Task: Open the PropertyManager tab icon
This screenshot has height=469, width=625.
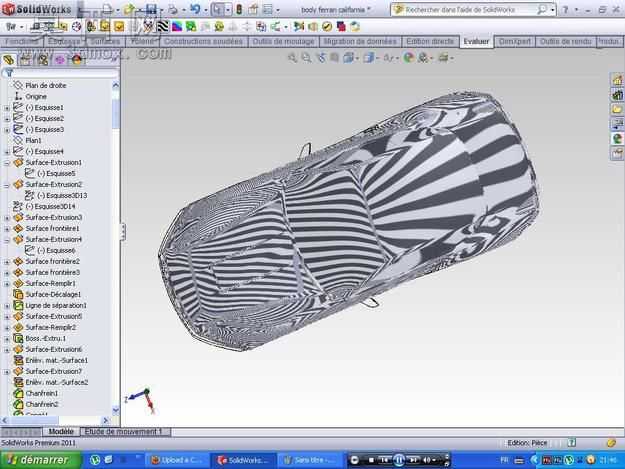Action: coord(26,60)
